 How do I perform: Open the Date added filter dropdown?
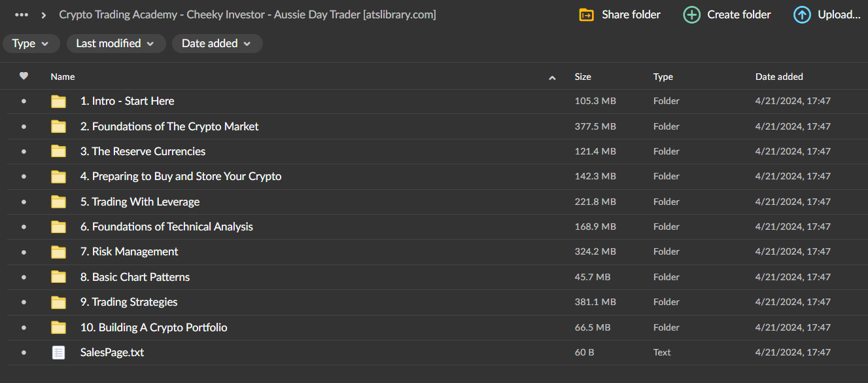click(x=217, y=43)
